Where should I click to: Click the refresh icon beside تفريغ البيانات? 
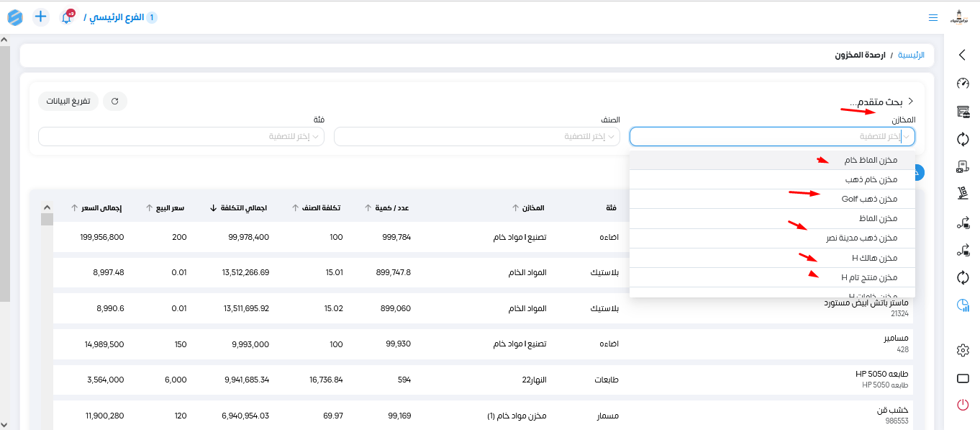(115, 102)
